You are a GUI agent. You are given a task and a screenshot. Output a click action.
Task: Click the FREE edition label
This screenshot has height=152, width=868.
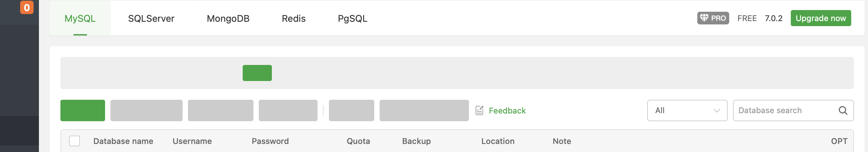click(747, 18)
